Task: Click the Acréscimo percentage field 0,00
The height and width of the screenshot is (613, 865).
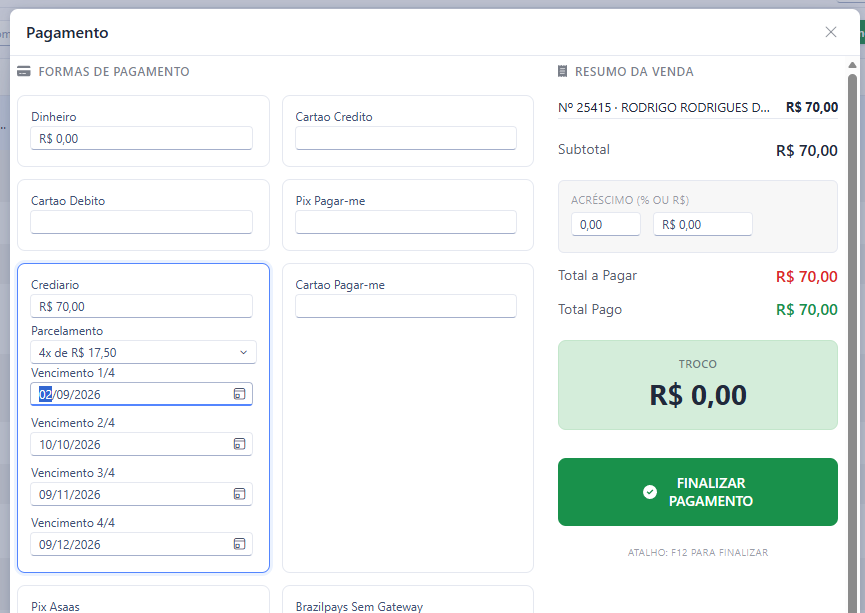Action: click(606, 225)
